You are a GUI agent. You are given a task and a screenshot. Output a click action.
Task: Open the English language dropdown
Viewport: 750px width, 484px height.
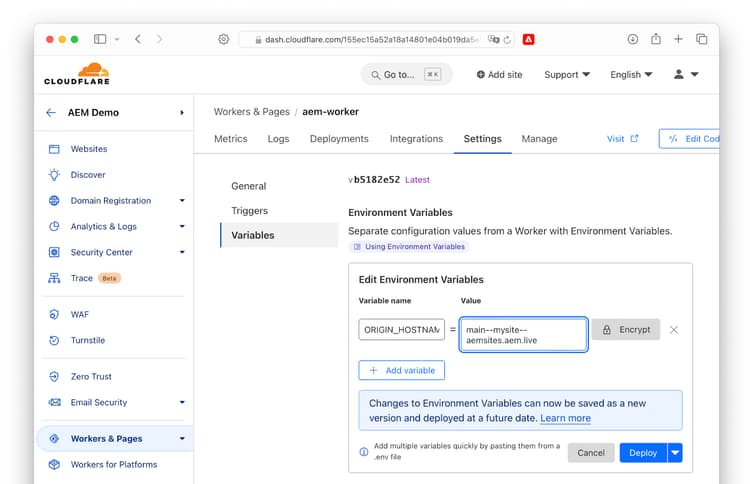coord(631,75)
